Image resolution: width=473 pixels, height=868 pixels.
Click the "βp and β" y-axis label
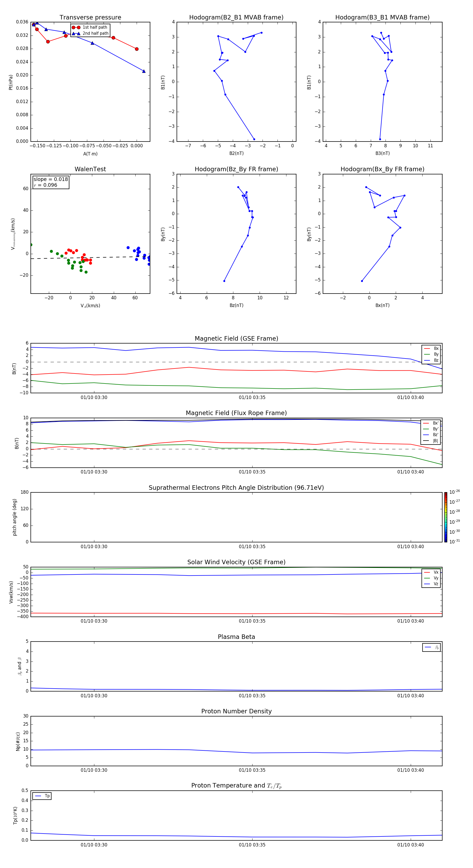[x=19, y=666]
